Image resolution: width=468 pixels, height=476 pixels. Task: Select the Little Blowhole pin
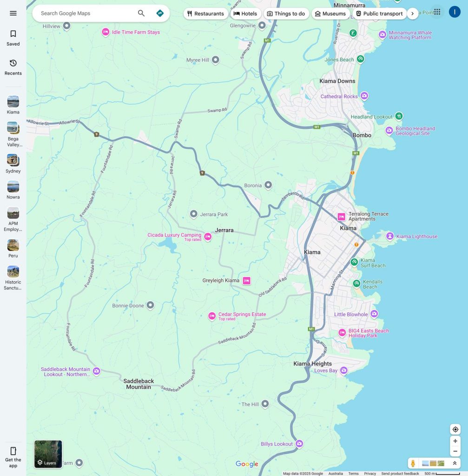point(374,314)
